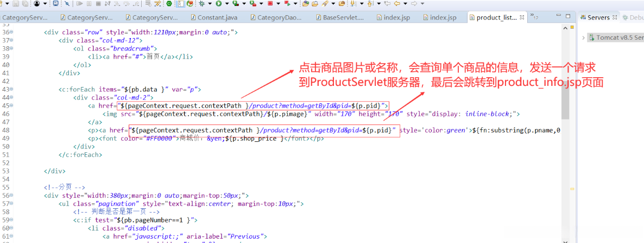Collapse code fold at line 36
The image size is (644, 243).
[11, 32]
